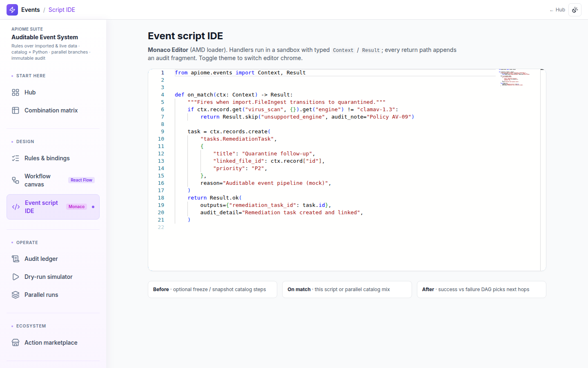Click the 'OPERATE' section label
The image size is (588, 368).
tap(27, 242)
